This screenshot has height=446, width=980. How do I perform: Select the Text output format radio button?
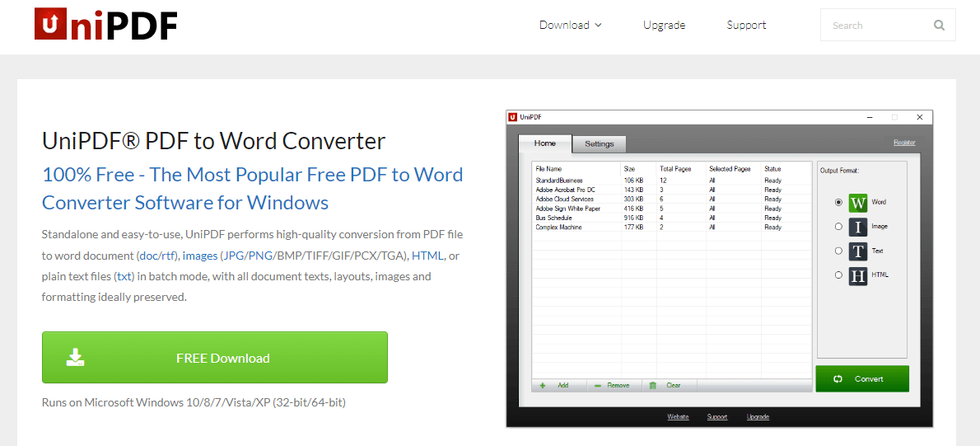pos(838,251)
